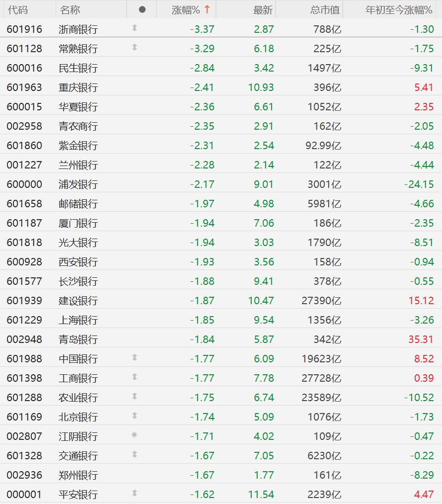Image resolution: width=442 pixels, height=504 pixels.
Task: Click the starburst icon beside 江阴银行
Action: [135, 435]
